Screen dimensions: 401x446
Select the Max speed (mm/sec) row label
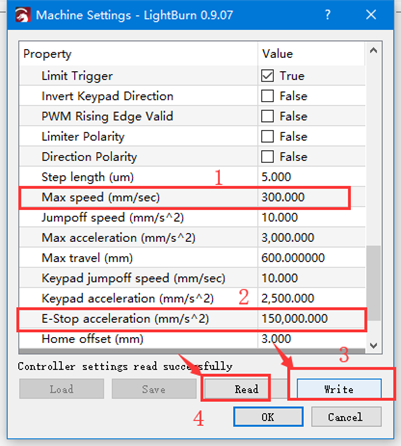tap(101, 197)
